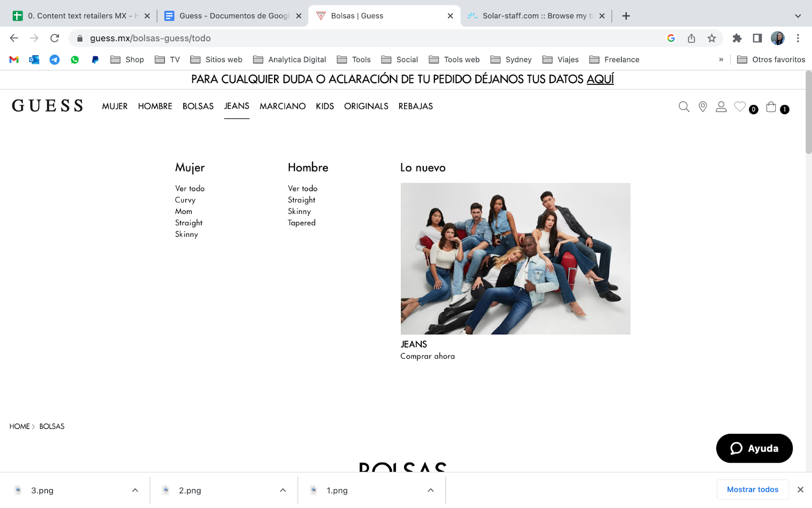Expand options for the 2.png download
Image resolution: width=812 pixels, height=508 pixels.
click(x=283, y=490)
